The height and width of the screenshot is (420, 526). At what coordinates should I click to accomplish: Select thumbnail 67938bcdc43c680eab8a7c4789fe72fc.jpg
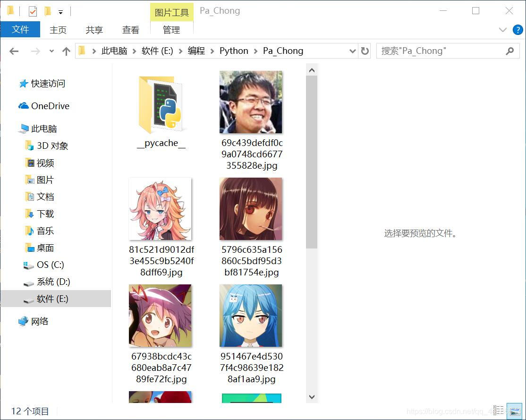click(x=161, y=316)
